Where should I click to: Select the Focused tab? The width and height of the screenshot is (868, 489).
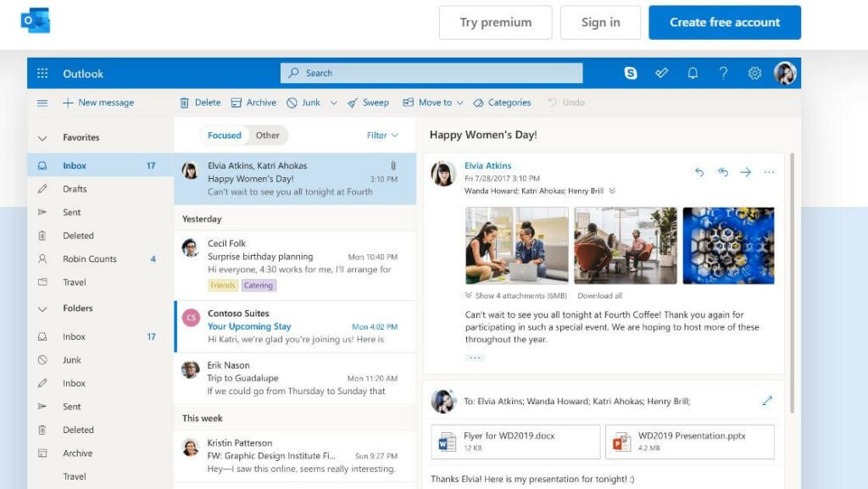pyautogui.click(x=224, y=135)
